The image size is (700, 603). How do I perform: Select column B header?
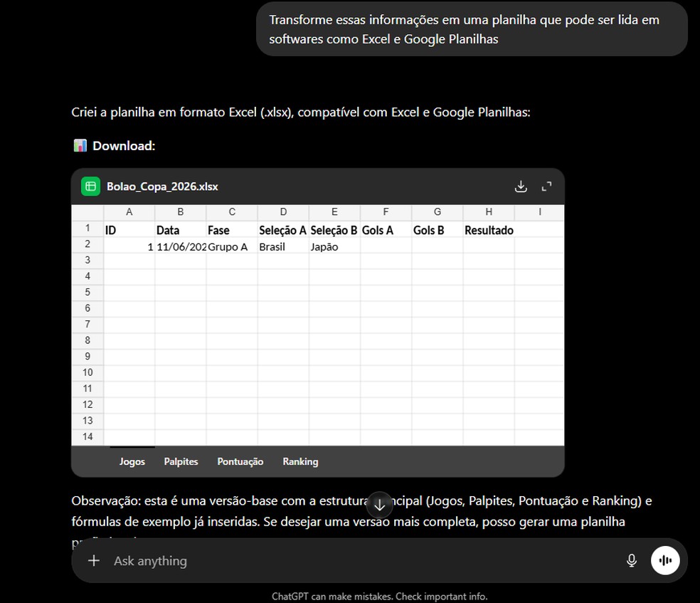181,212
